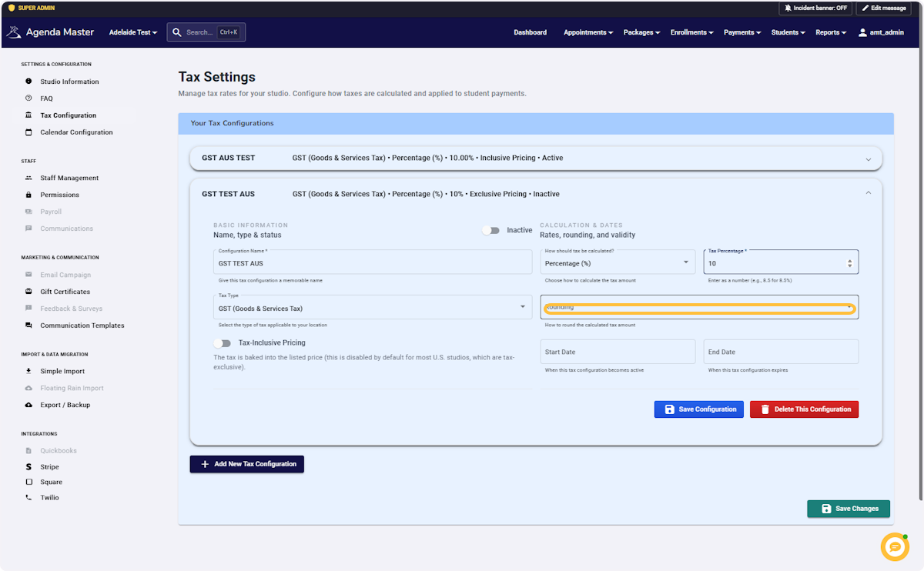
Task: Open the Payments menu
Action: point(742,32)
